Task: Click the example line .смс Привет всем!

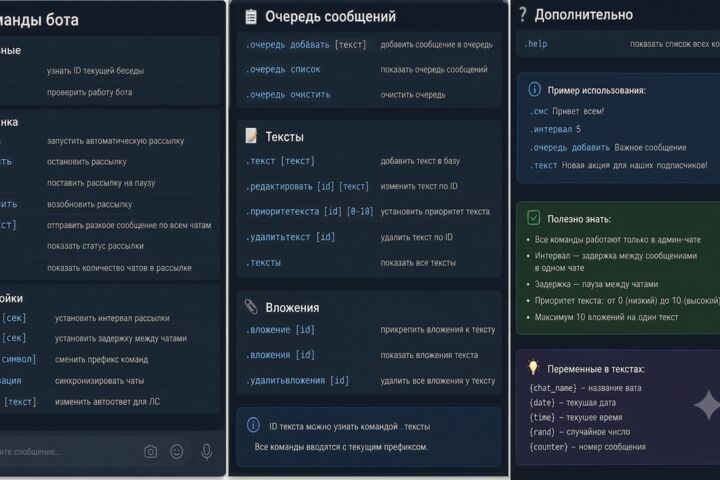Action: coord(567,111)
